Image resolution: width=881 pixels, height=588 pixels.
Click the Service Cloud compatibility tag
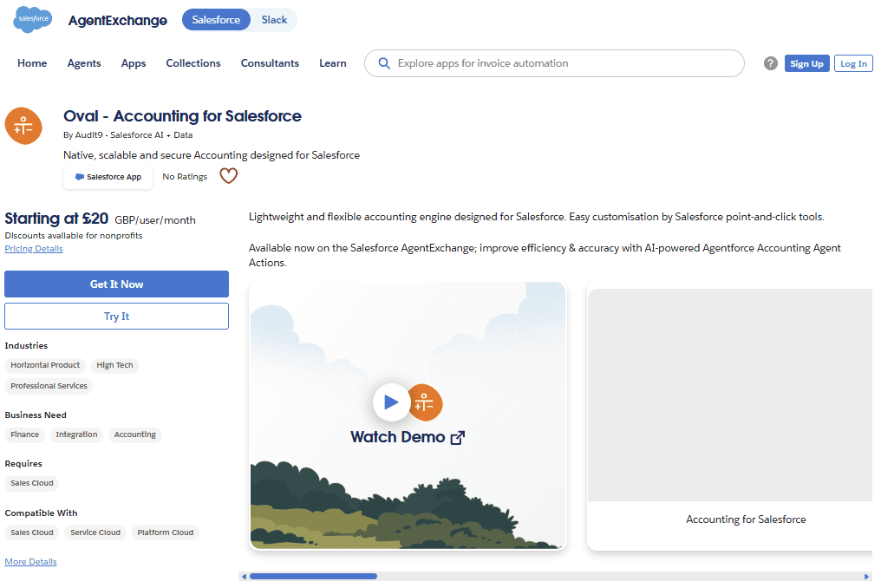[x=95, y=532]
